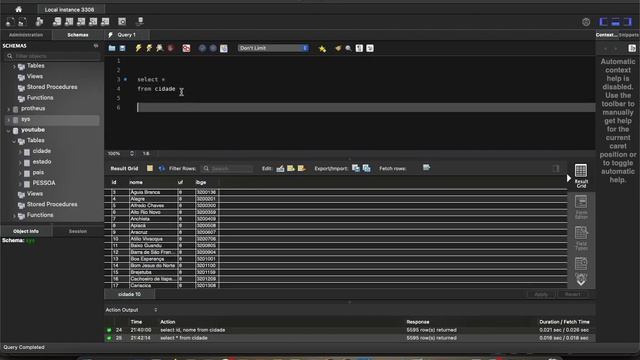Save snippet with the star icon
This screenshot has width=640, height=360.
tap(322, 49)
